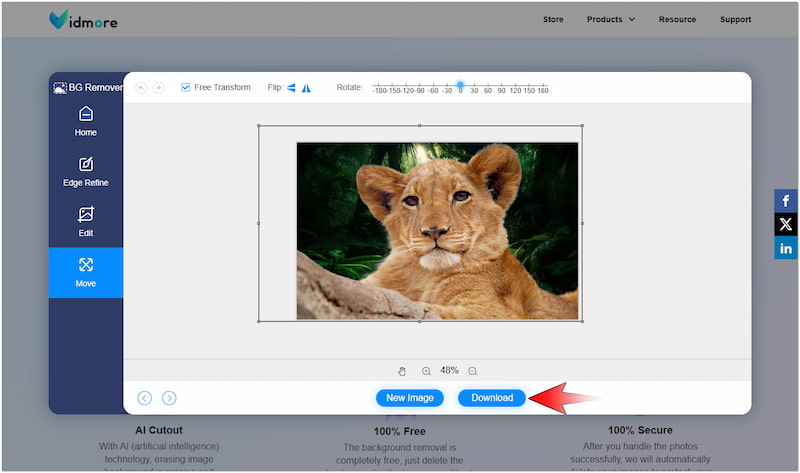800x473 pixels.
Task: Click the New Image button
Action: click(410, 398)
